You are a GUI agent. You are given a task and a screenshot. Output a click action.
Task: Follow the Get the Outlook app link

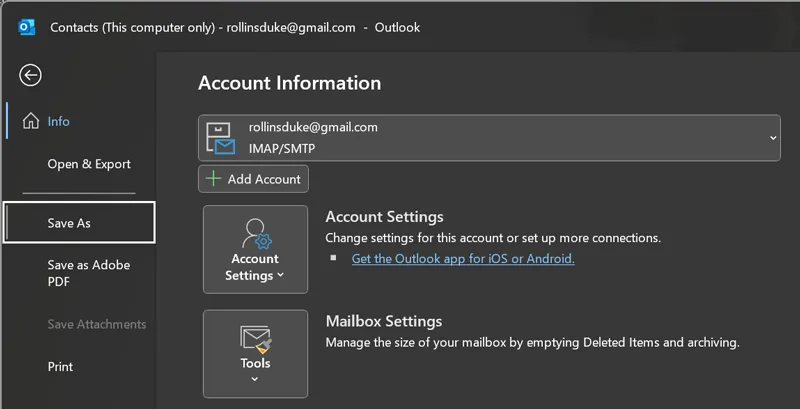(463, 258)
